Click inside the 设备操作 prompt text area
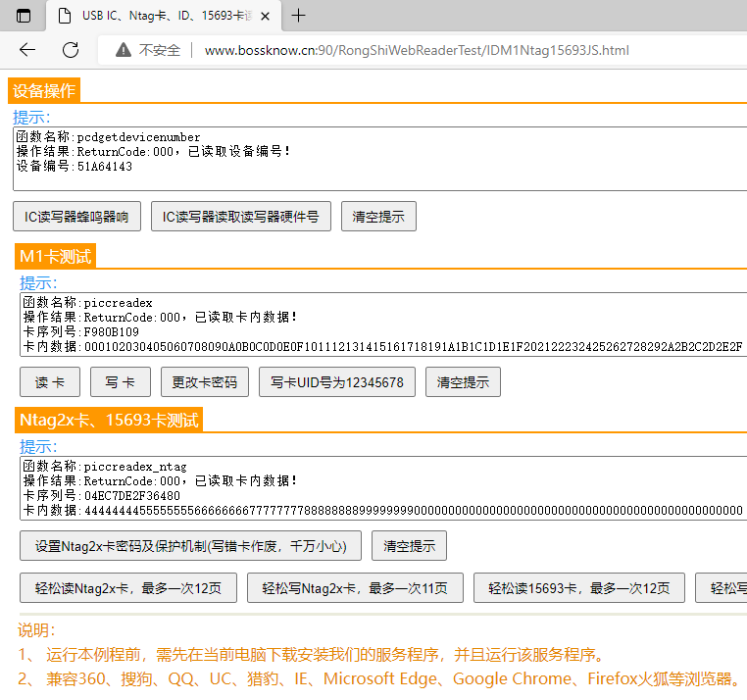Screen dimensions: 747x700 coord(379,159)
